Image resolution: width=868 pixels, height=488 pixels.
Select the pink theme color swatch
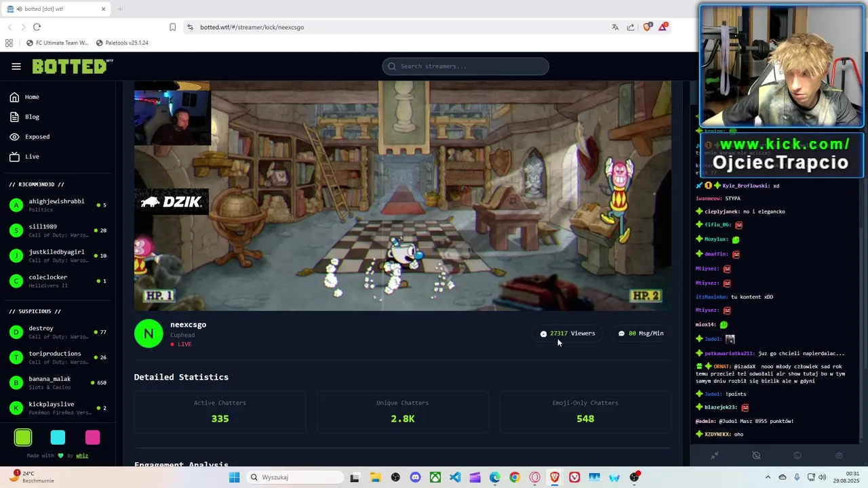[93, 438]
